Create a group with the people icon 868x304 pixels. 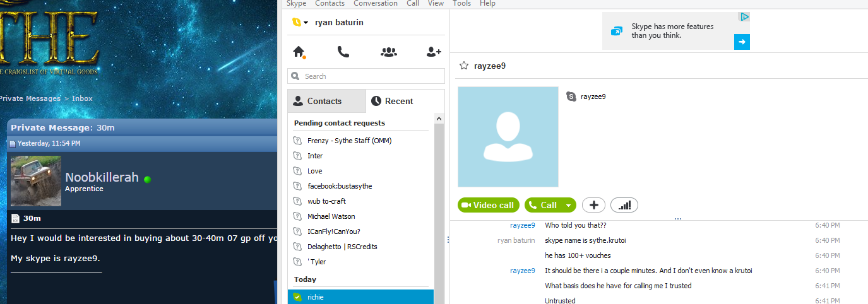(x=389, y=52)
